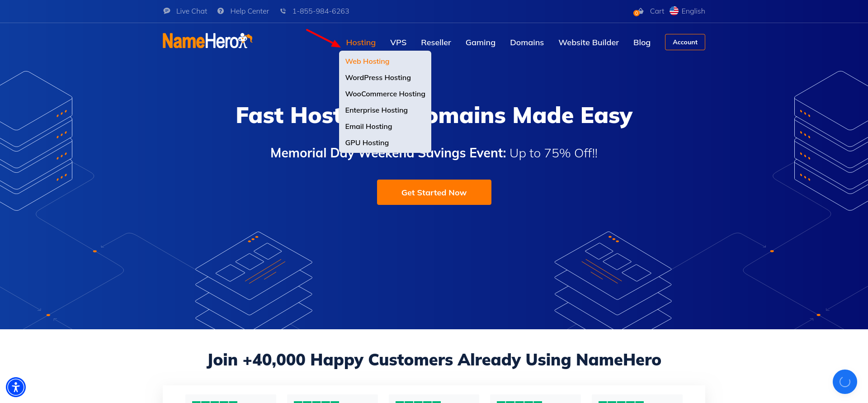
Task: Select WooCommerce Hosting from the dropdown
Action: point(385,94)
